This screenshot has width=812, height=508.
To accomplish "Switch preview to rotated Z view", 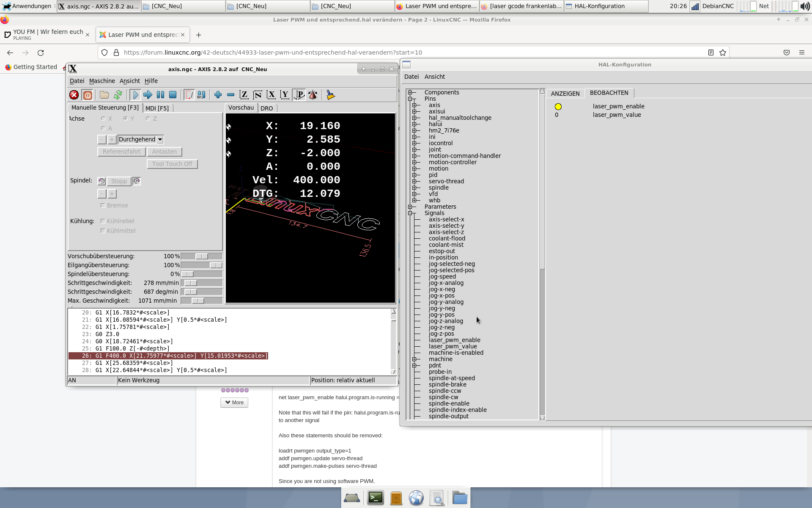I will point(257,95).
